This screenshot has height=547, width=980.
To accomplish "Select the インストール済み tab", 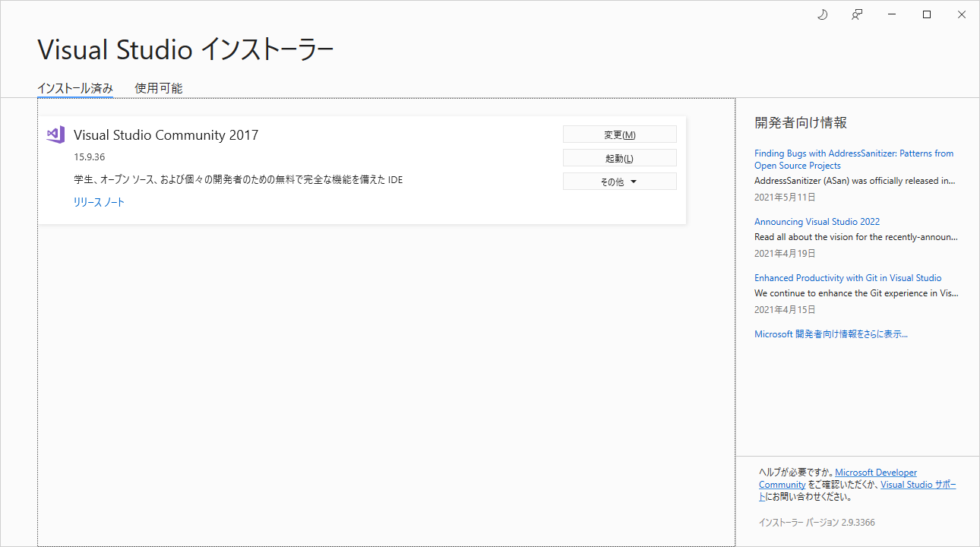I will (74, 87).
